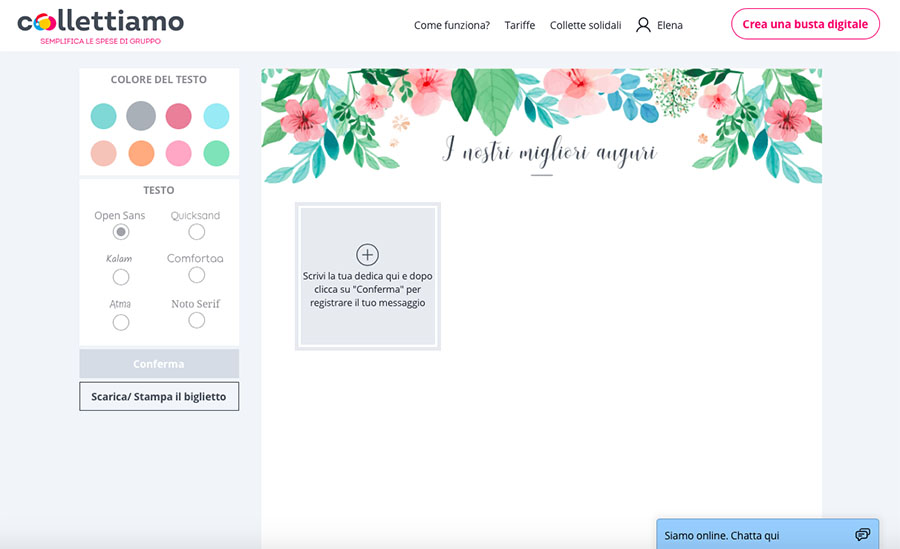This screenshot has width=900, height=549.
Task: Pick the dark pink text color swatch
Action: 179,116
